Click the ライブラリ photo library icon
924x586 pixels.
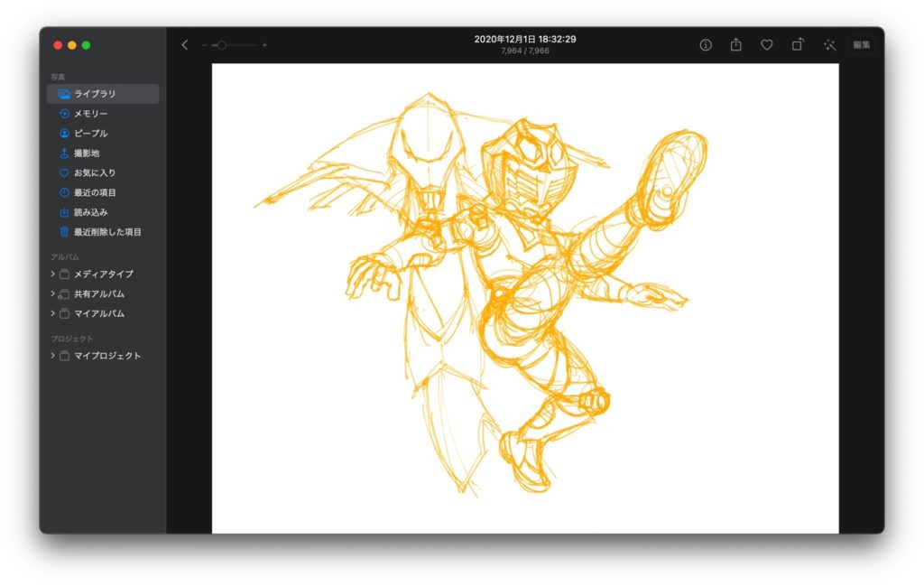64,94
